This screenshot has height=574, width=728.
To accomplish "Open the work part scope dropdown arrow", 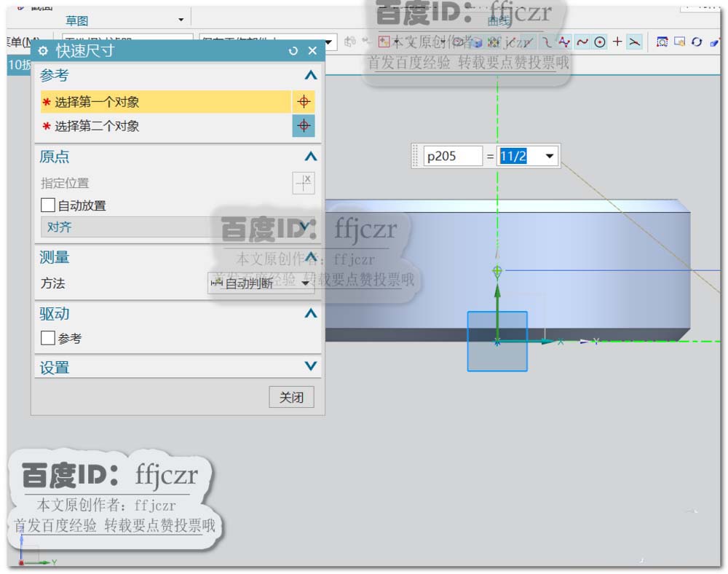I will (x=329, y=42).
